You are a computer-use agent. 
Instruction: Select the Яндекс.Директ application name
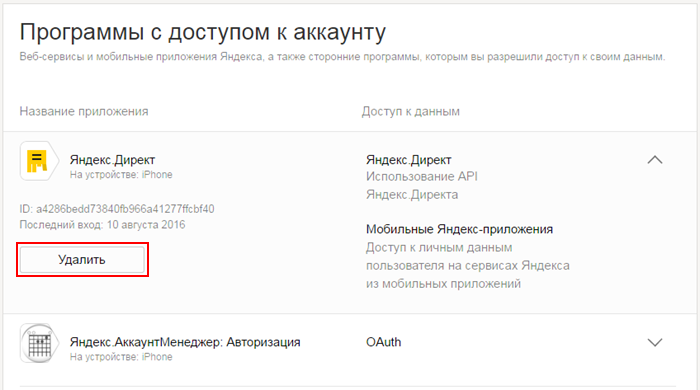coord(112,160)
